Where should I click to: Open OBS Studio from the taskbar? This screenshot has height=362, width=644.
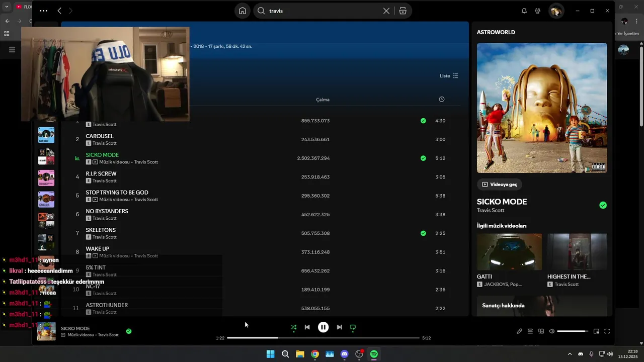click(x=359, y=354)
